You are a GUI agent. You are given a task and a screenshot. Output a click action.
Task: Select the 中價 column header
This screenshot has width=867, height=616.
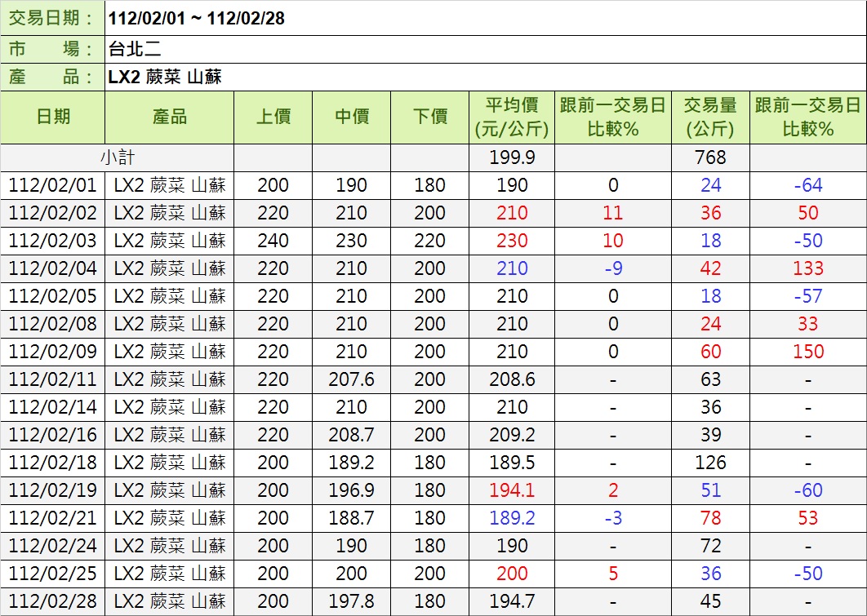tap(351, 117)
